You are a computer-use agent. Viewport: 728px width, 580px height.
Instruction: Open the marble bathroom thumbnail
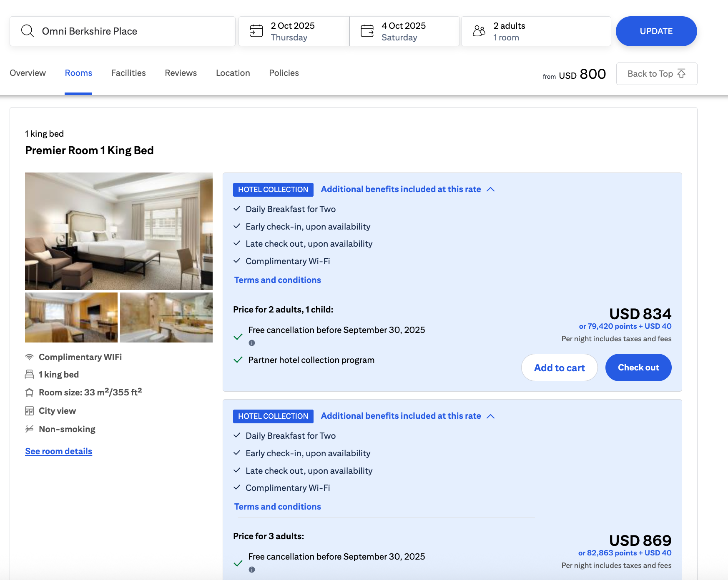166,317
